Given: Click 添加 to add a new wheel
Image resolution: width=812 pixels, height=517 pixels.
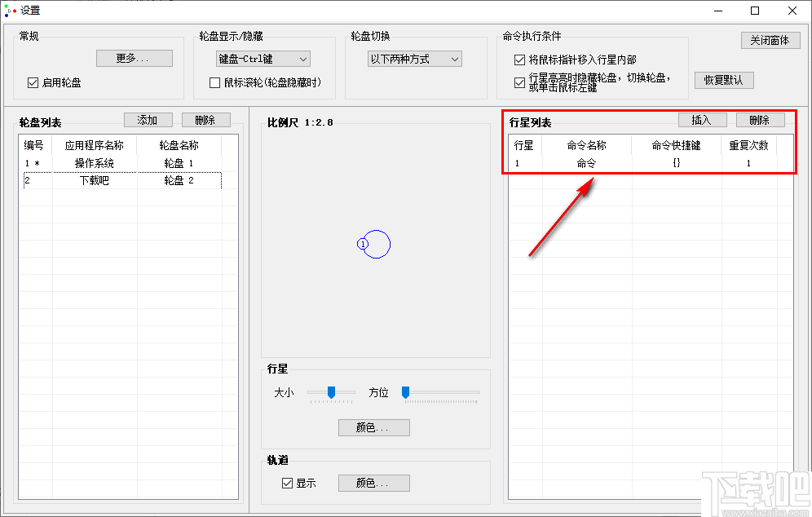Looking at the screenshot, I should pos(148,120).
